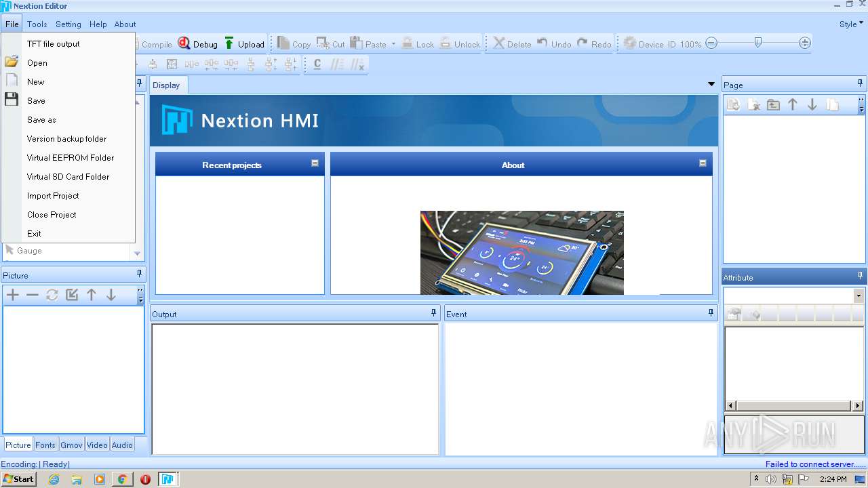This screenshot has width=868, height=488.
Task: Pin toggle on Page panel
Action: pyautogui.click(x=860, y=83)
